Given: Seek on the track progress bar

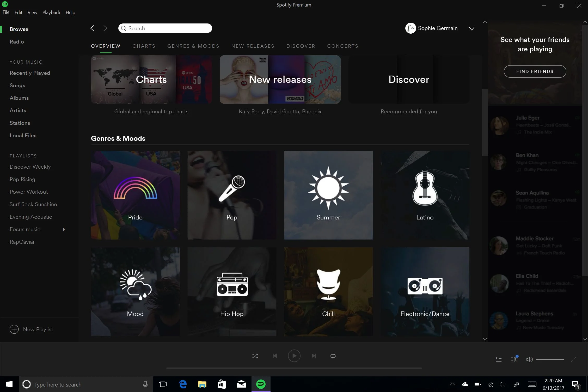Looking at the screenshot, I should [294, 368].
